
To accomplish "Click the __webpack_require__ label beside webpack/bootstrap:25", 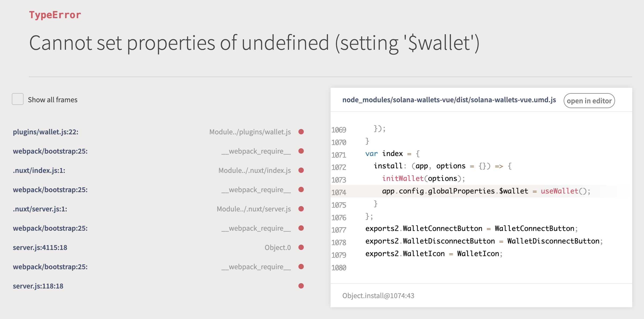I will click(256, 151).
